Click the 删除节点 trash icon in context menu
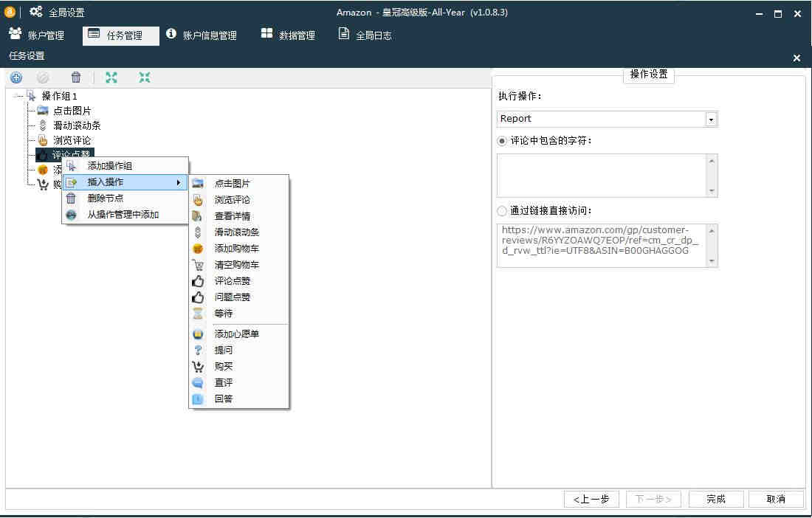812x518 pixels. 71,198
